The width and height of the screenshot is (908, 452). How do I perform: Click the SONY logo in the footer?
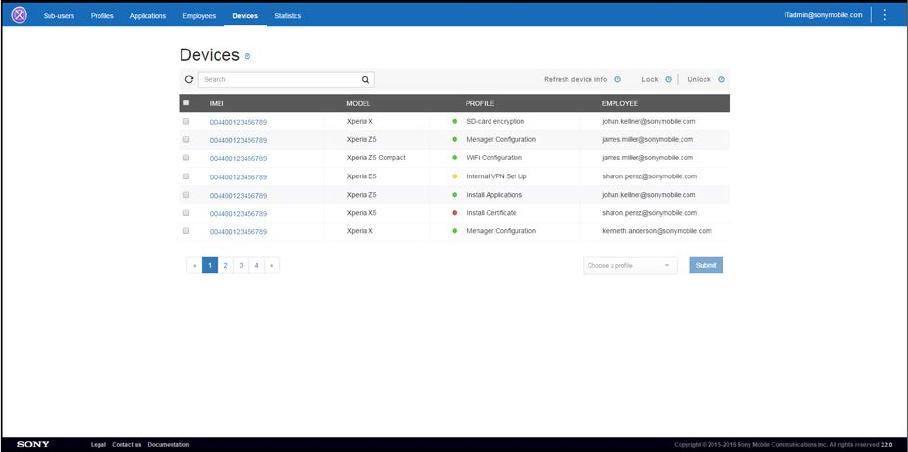[33, 444]
